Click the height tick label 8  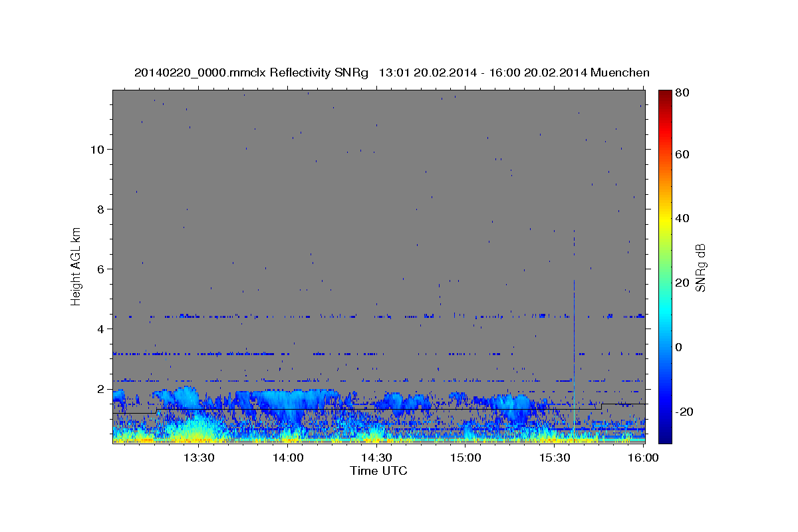point(100,209)
